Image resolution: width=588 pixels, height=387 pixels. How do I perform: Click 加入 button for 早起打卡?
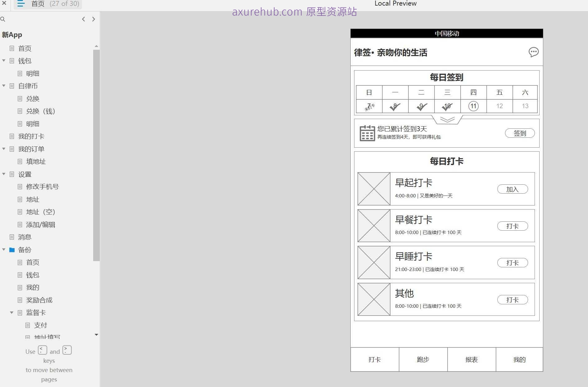tap(512, 189)
